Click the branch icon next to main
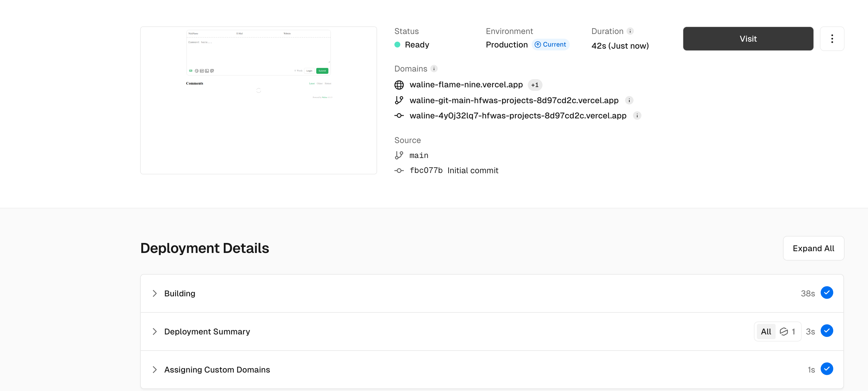The image size is (868, 391). 399,155
